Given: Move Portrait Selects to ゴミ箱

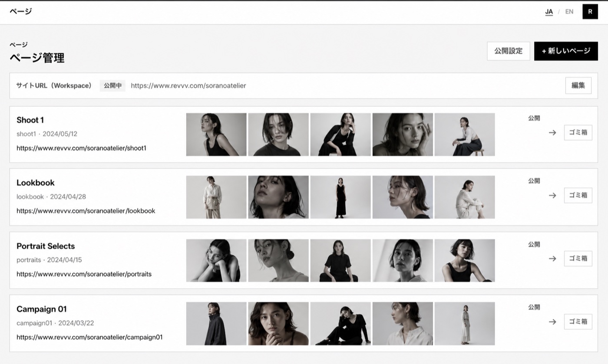Looking at the screenshot, I should point(578,259).
